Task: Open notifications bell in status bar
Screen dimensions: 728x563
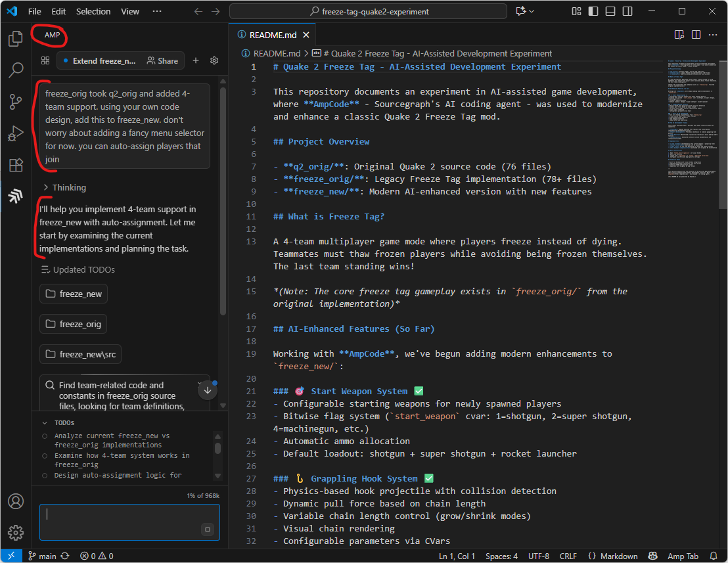Action: (714, 556)
